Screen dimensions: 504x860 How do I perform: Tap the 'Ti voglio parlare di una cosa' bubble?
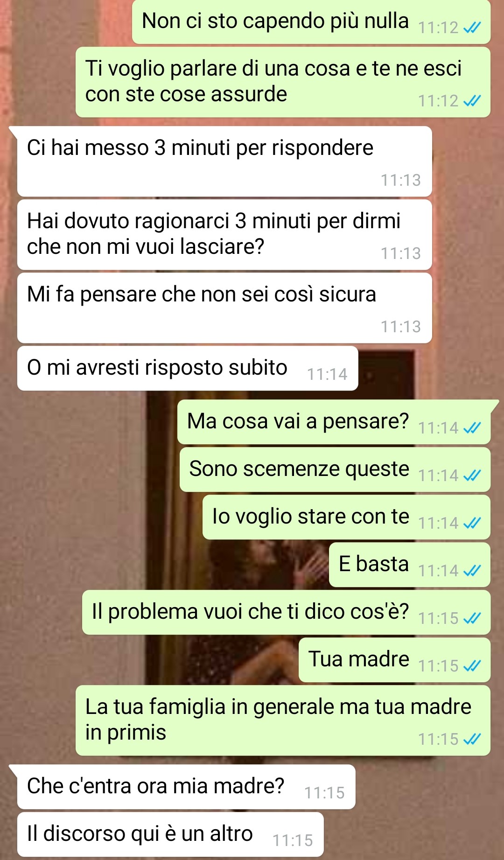pos(283,82)
